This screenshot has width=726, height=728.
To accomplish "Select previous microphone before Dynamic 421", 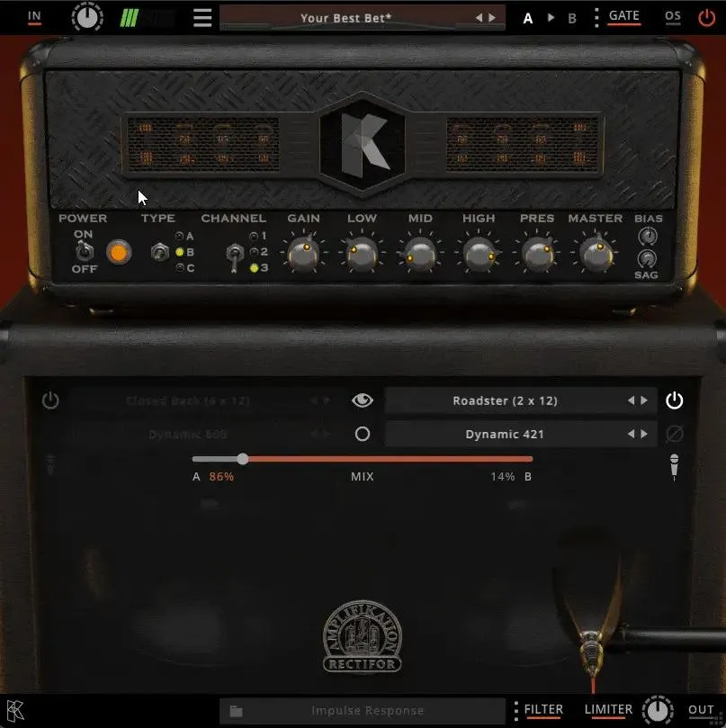I will pos(631,434).
